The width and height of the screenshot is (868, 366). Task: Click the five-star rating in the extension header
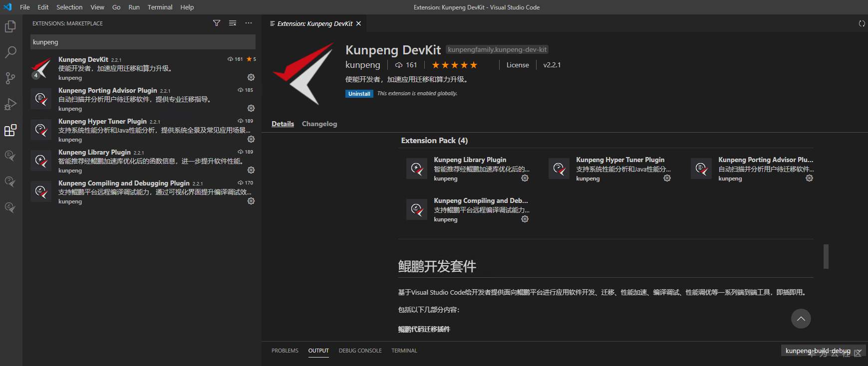point(455,65)
